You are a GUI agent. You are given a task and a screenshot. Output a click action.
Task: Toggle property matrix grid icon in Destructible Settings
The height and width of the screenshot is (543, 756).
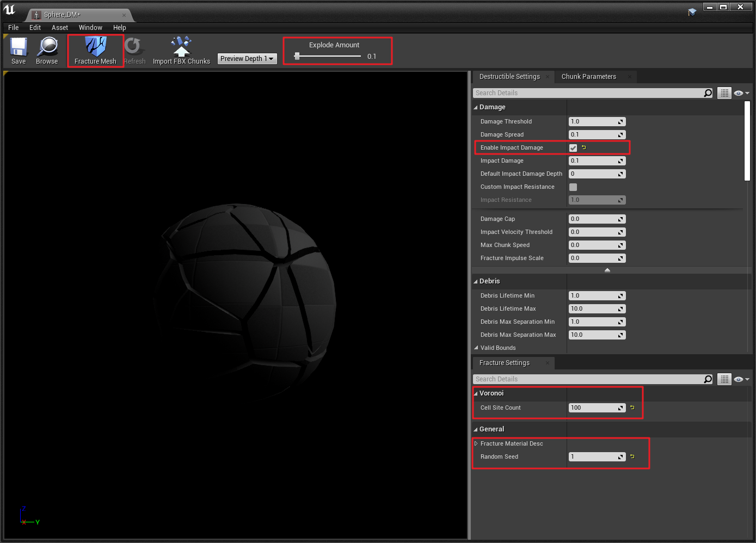724,93
